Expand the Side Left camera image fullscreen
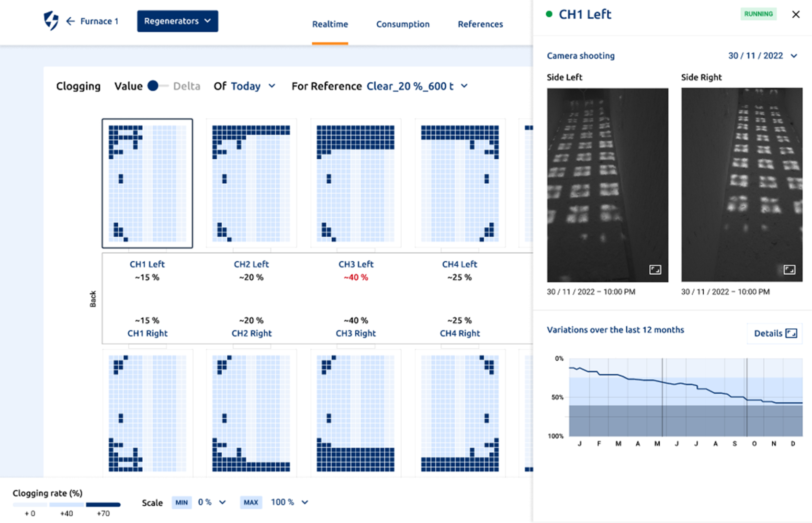Viewport: 812px width, 523px height. click(655, 270)
